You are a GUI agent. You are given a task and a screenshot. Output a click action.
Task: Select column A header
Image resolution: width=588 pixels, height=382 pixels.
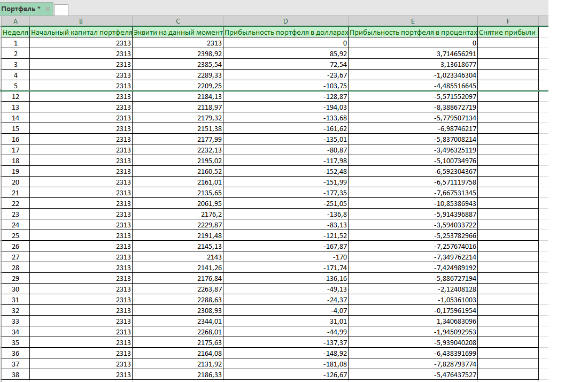(x=15, y=21)
